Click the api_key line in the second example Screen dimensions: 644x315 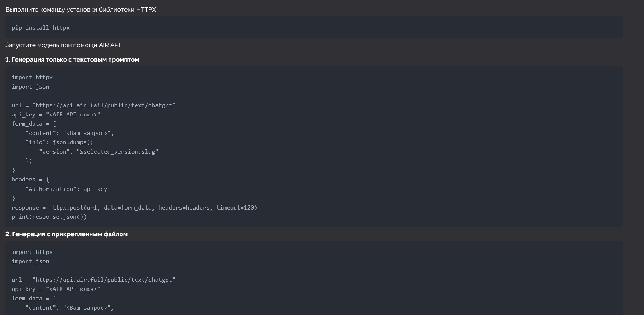56,289
